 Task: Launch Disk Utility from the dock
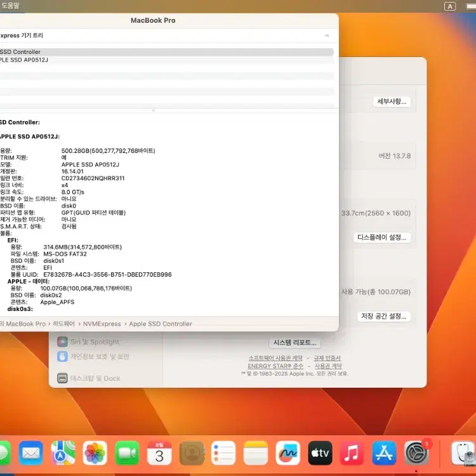(x=463, y=453)
